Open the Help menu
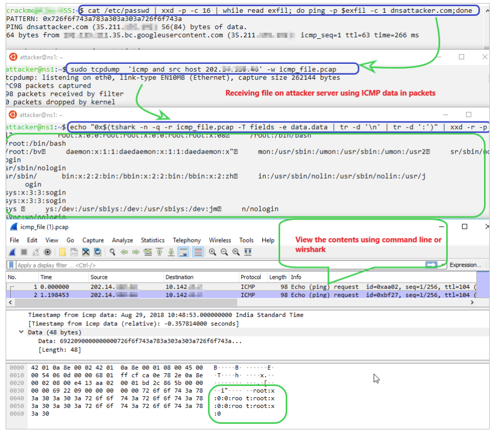504x433 pixels. pyautogui.click(x=268, y=240)
